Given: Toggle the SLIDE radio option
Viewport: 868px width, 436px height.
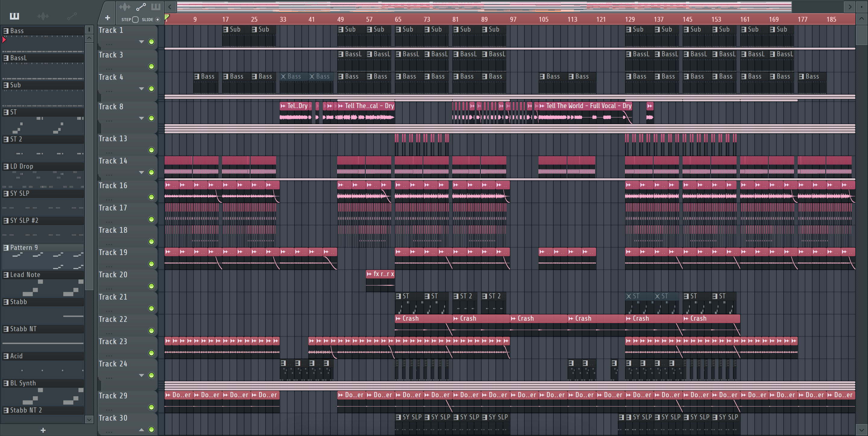Looking at the screenshot, I should [x=157, y=20].
